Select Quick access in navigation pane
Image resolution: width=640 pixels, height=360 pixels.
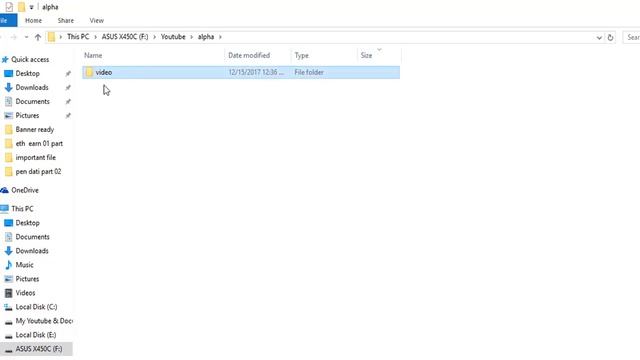30,60
